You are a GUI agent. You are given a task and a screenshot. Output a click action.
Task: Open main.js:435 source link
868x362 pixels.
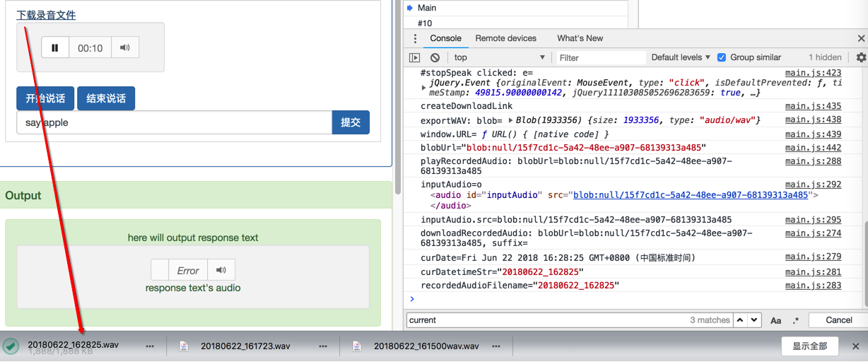click(x=813, y=106)
